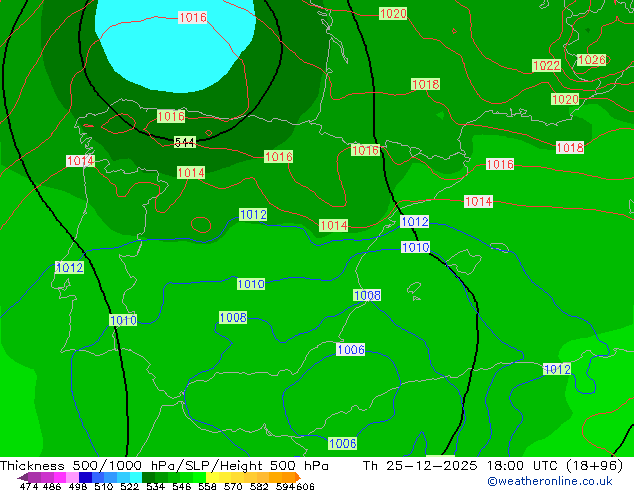The width and height of the screenshot is (634, 490).
Task: Click the 1008 label beside the white 1006
Action: click(367, 296)
